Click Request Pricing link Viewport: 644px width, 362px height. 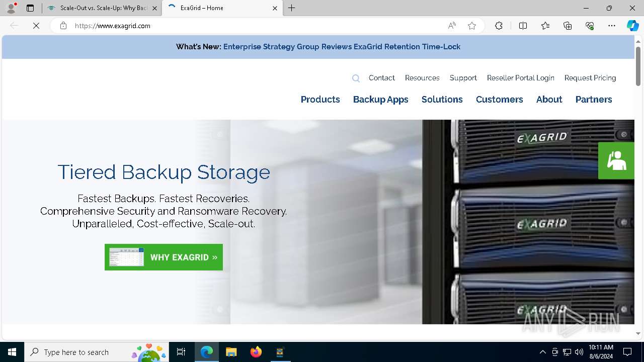click(590, 78)
